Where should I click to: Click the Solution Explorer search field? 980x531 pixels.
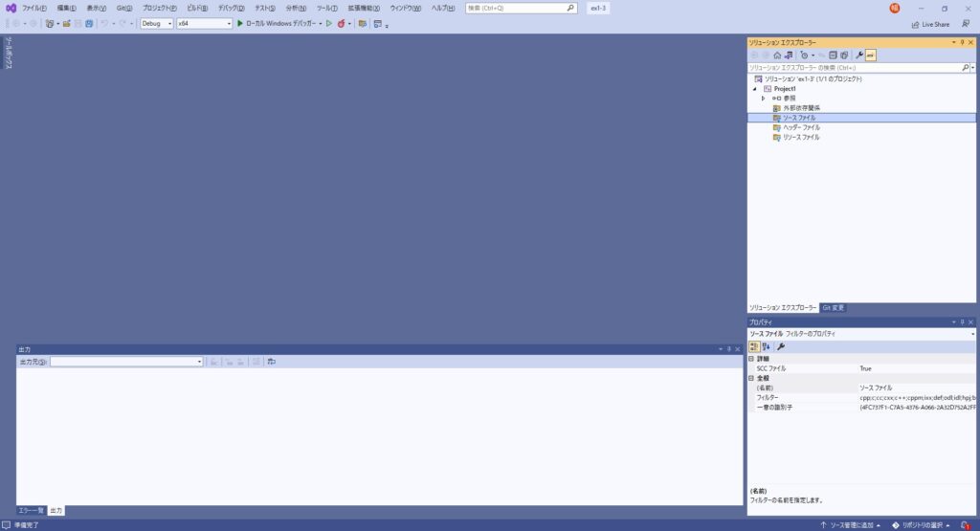[854, 68]
